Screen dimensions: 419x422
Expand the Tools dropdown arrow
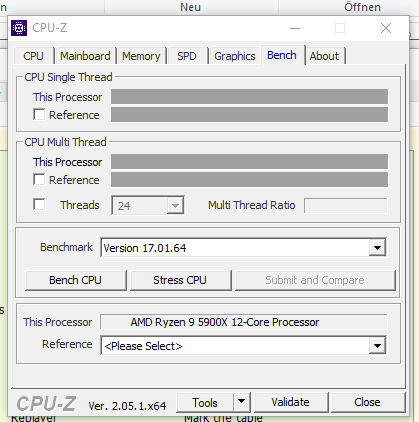point(242,403)
